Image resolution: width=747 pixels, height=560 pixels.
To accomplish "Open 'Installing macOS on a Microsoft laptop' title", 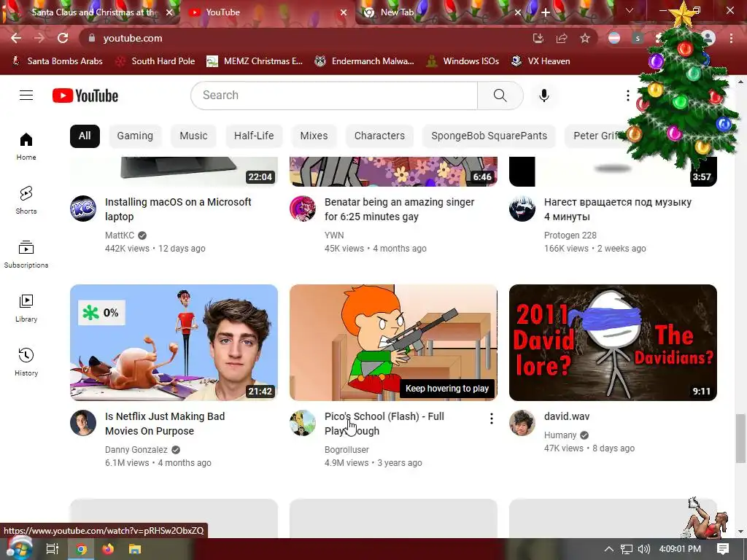I will (x=178, y=209).
